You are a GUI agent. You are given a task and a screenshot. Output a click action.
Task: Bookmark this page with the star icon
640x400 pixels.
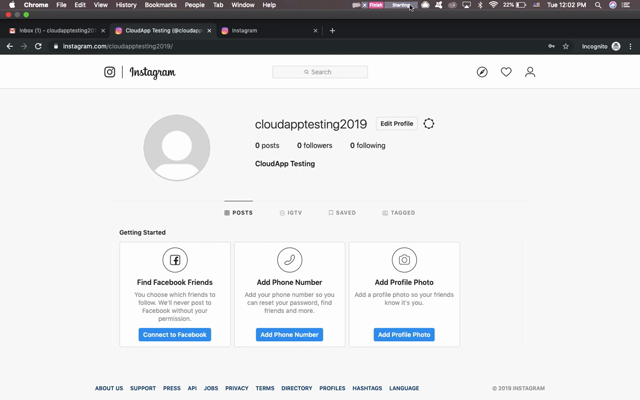566,46
